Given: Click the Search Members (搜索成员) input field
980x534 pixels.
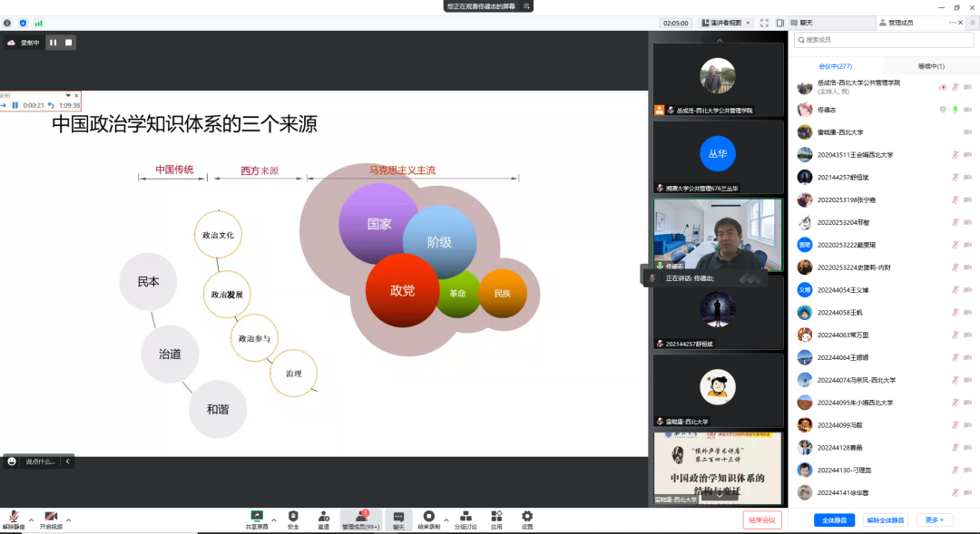Looking at the screenshot, I should click(883, 40).
